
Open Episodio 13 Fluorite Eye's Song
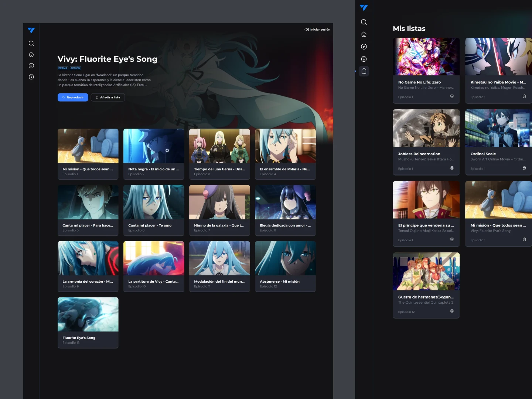tap(88, 314)
